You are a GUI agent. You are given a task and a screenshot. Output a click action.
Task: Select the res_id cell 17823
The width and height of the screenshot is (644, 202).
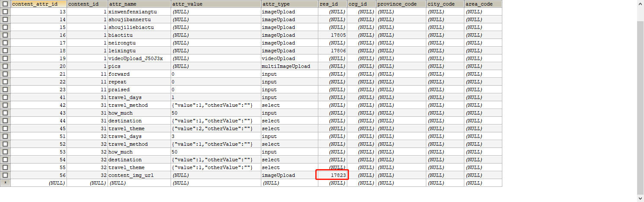coord(333,175)
